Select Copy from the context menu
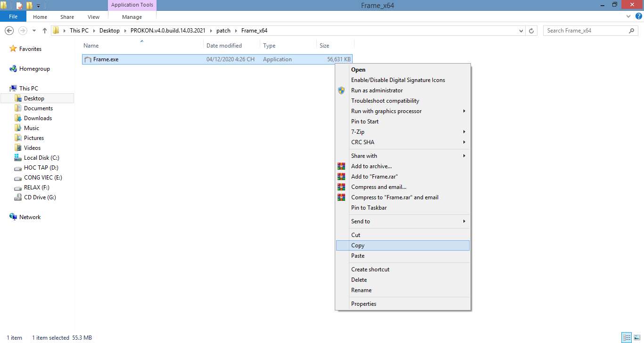This screenshot has width=644, height=343. tap(358, 245)
